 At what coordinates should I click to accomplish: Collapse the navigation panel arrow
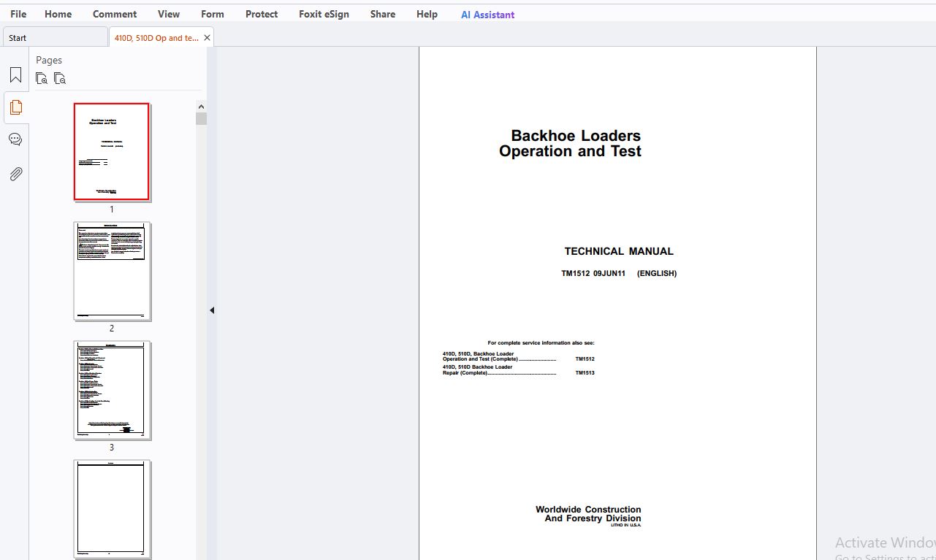[212, 310]
